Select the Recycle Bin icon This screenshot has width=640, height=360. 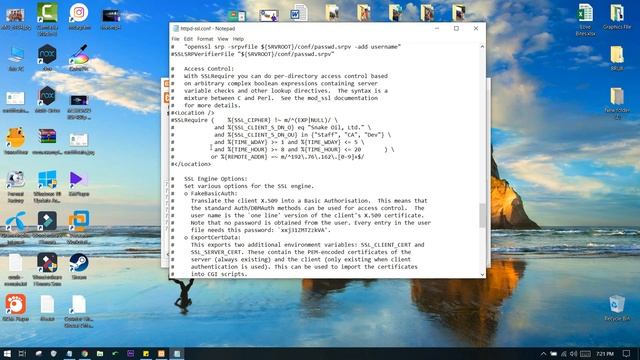[x=617, y=308]
